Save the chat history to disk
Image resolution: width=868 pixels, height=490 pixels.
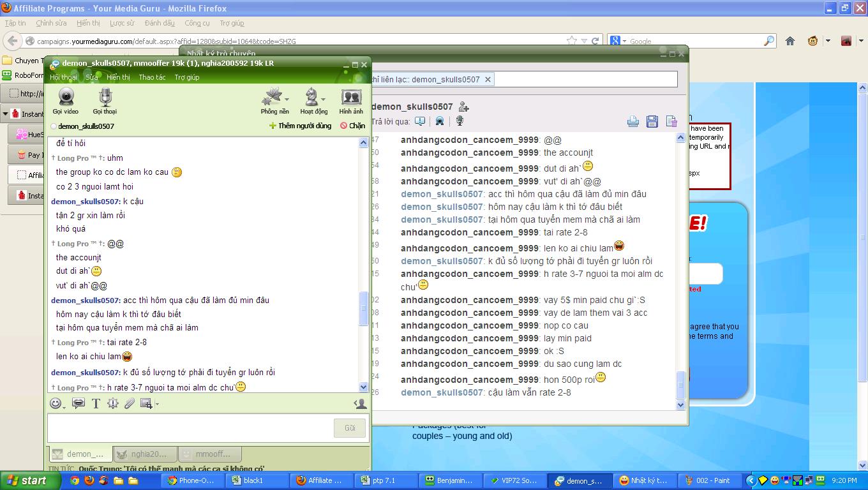(x=652, y=121)
